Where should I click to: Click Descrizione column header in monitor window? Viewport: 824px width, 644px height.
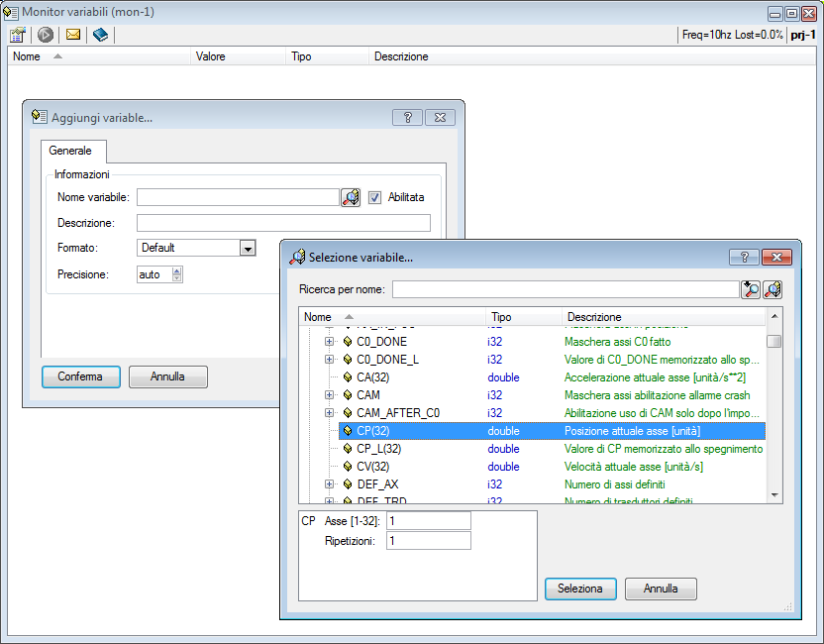click(592, 56)
